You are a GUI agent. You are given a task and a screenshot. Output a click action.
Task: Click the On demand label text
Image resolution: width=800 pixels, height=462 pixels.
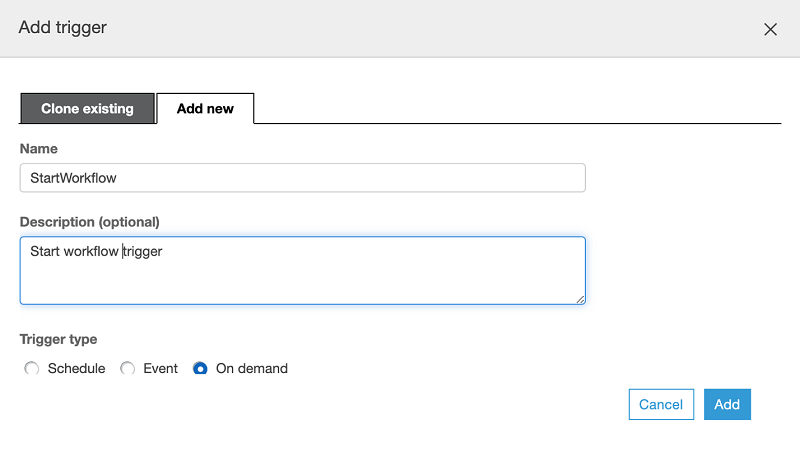[x=251, y=369]
